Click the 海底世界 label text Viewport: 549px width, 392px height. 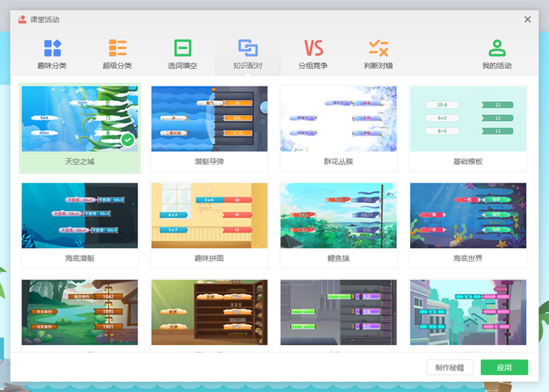pyautogui.click(x=468, y=258)
